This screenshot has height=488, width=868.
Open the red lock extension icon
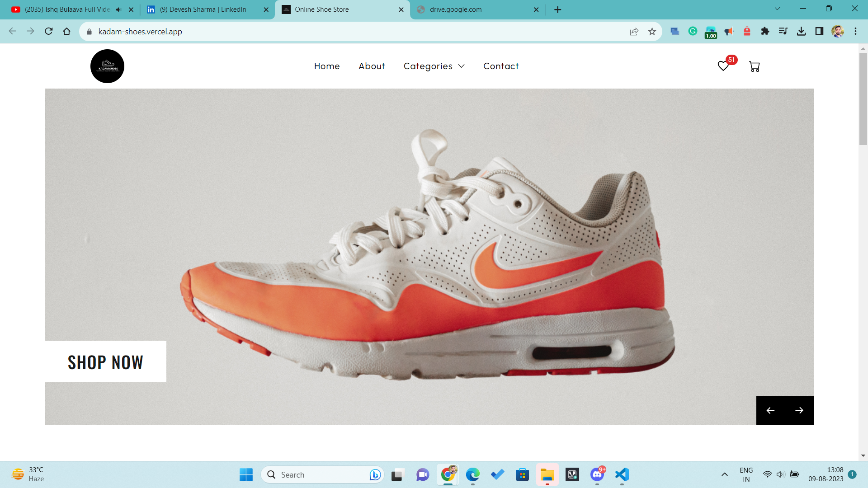tap(747, 31)
